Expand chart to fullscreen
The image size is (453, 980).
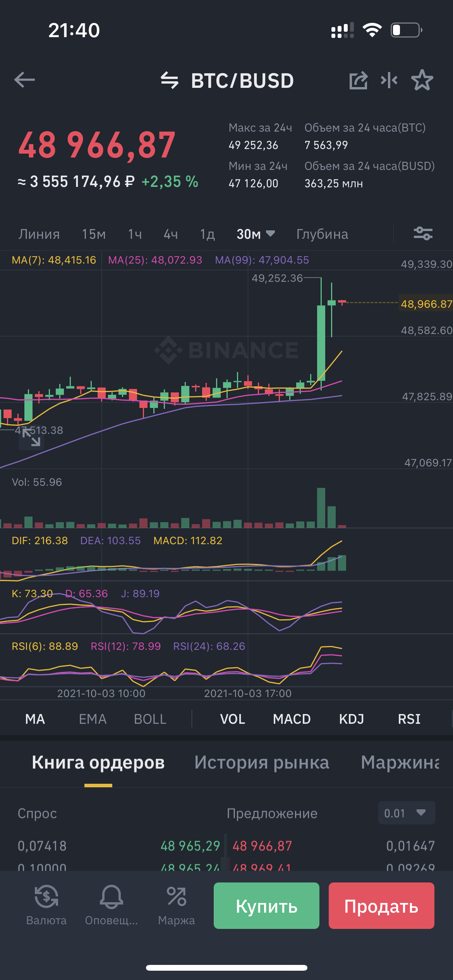click(31, 438)
